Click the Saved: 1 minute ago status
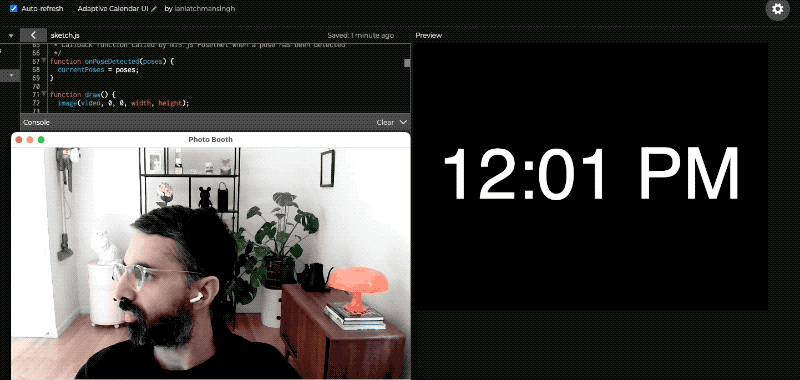 pyautogui.click(x=360, y=36)
